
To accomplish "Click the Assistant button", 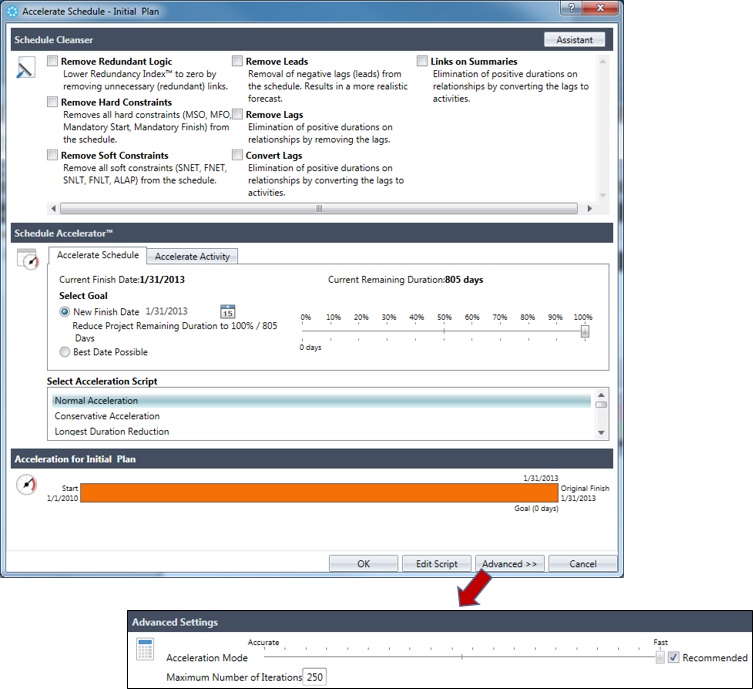I will 574,40.
